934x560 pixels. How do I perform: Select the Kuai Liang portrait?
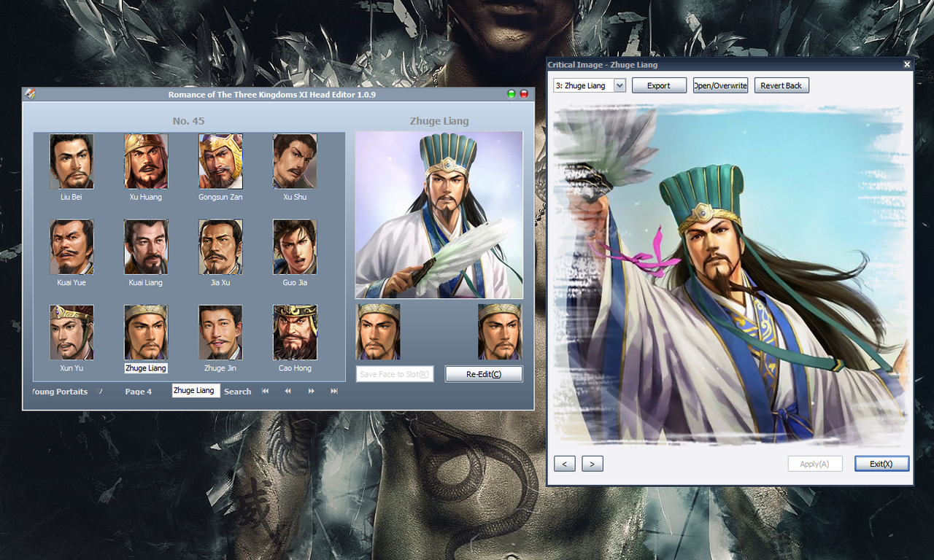click(x=146, y=247)
